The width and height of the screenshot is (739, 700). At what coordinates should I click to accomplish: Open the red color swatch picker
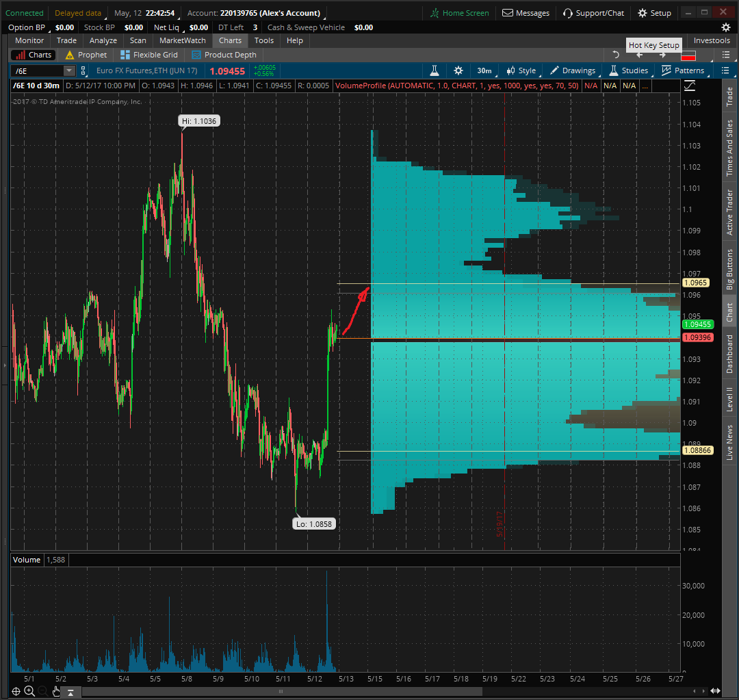point(688,55)
